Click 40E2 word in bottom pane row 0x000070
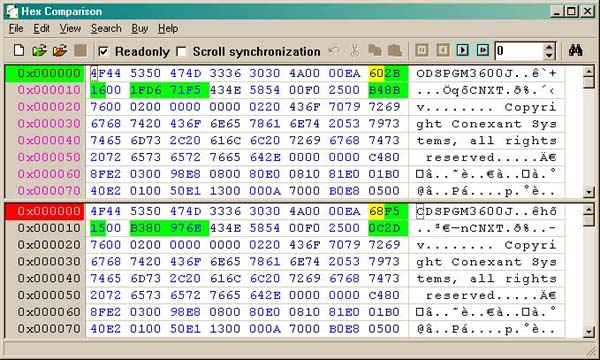 (106, 329)
